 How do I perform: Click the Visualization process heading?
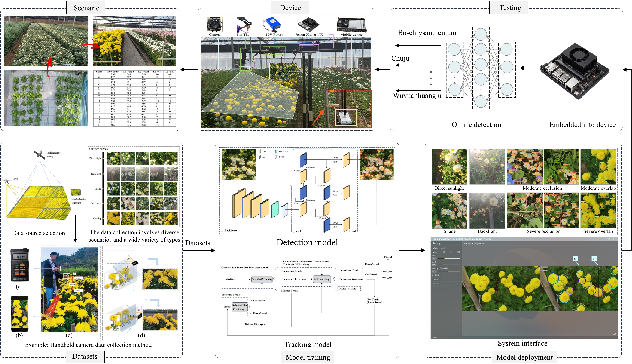pos(474,243)
